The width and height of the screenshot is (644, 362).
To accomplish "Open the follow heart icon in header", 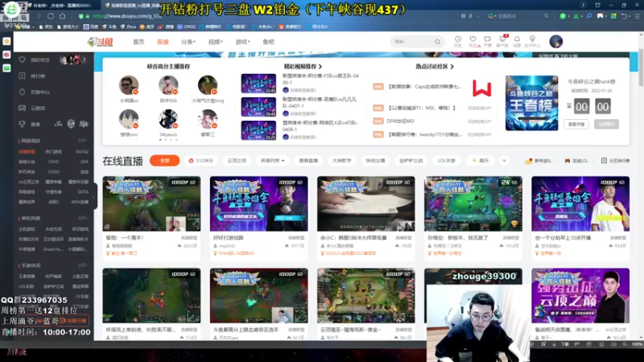I will click(x=473, y=39).
